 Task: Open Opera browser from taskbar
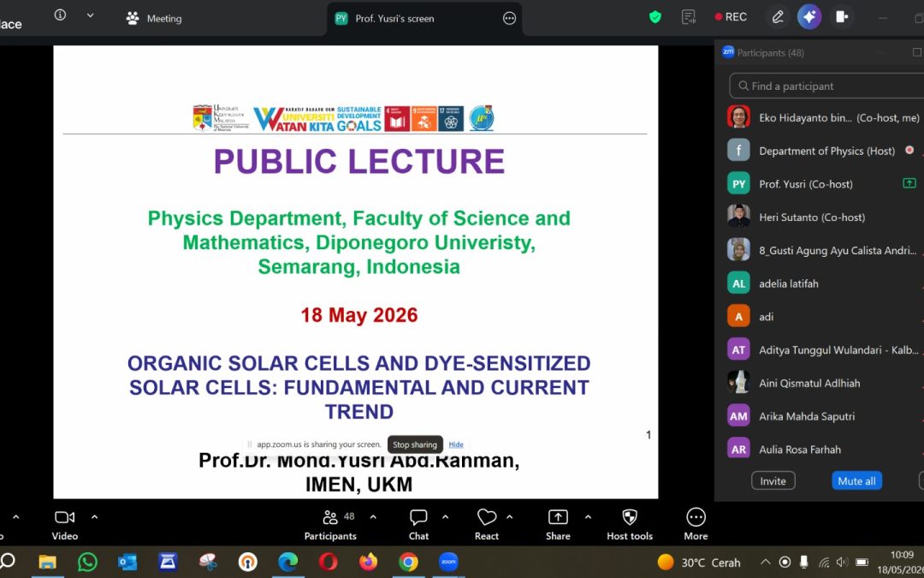(329, 562)
